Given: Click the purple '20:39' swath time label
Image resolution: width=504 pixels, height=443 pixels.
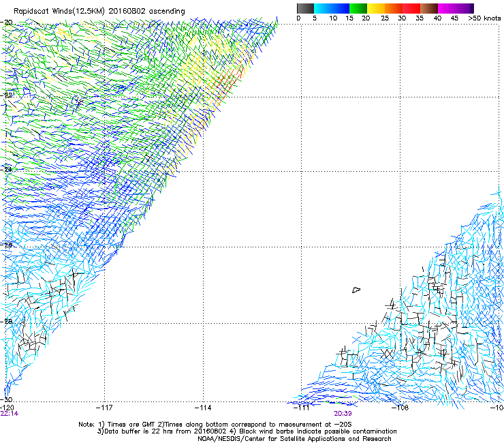Looking at the screenshot, I should click(343, 414).
